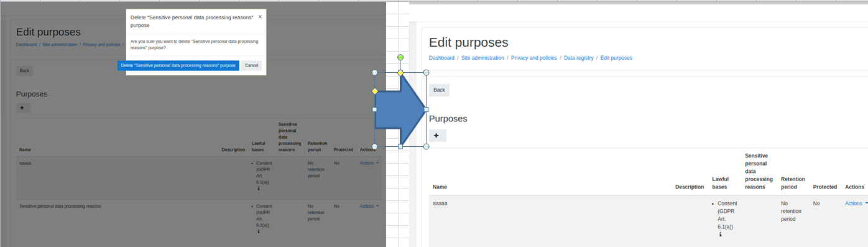Screen dimensions: 868x247
Task: Click info icon under Consent in right table
Action: [x=721, y=235]
